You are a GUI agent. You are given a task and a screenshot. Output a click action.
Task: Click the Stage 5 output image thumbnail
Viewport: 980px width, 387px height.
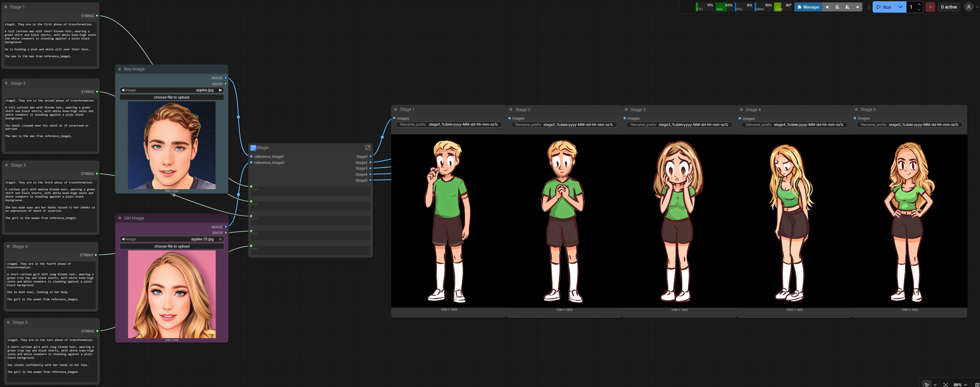coord(909,221)
